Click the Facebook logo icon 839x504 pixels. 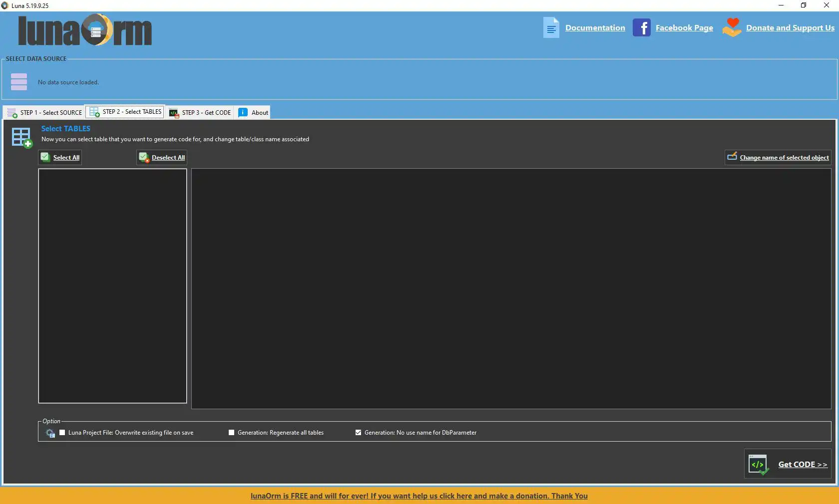[642, 27]
